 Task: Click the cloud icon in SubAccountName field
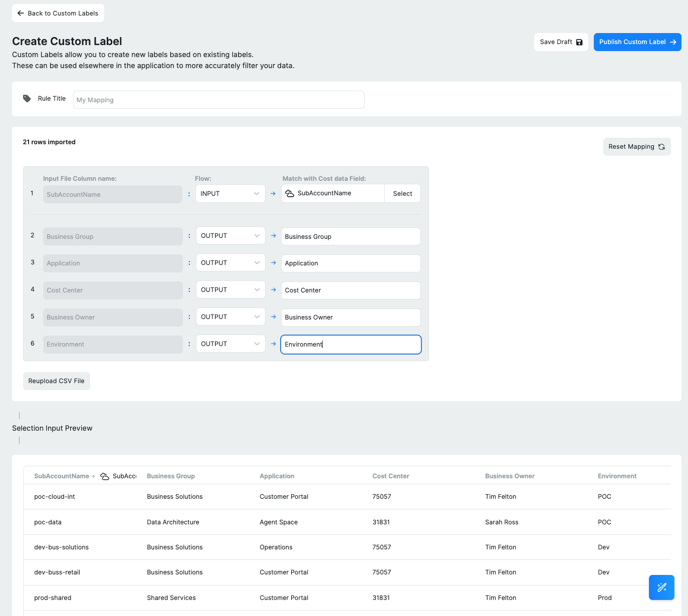(290, 193)
